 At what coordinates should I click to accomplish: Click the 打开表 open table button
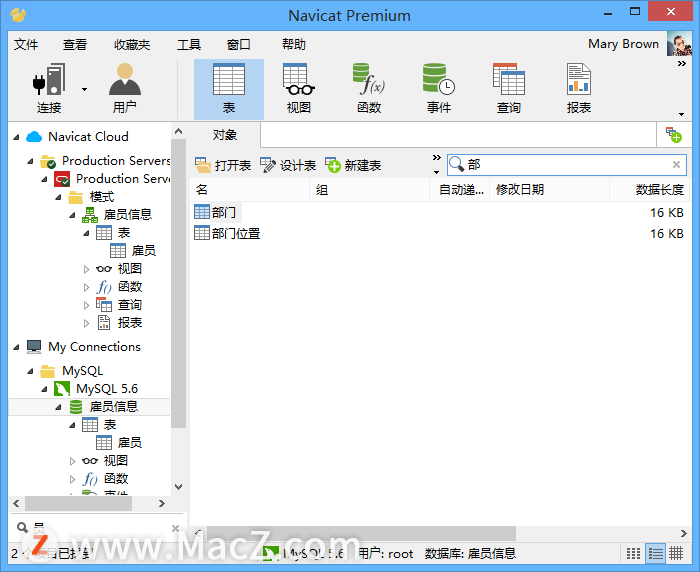point(223,165)
